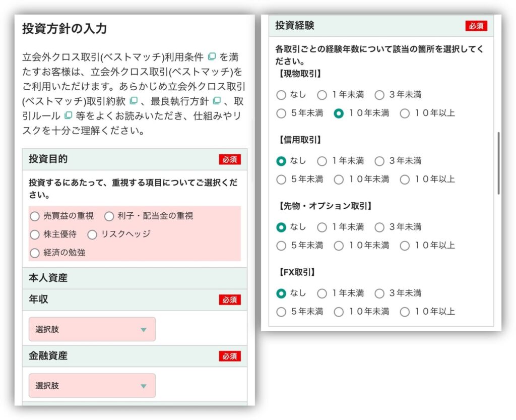Image resolution: width=516 pixels, height=420 pixels.
Task: Select なし for 現物取引 experience
Action: tap(281, 95)
